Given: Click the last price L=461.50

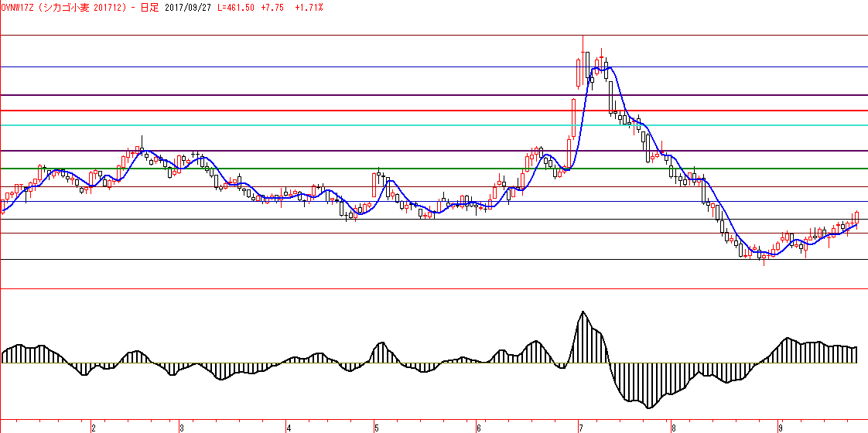Looking at the screenshot, I should point(236,8).
